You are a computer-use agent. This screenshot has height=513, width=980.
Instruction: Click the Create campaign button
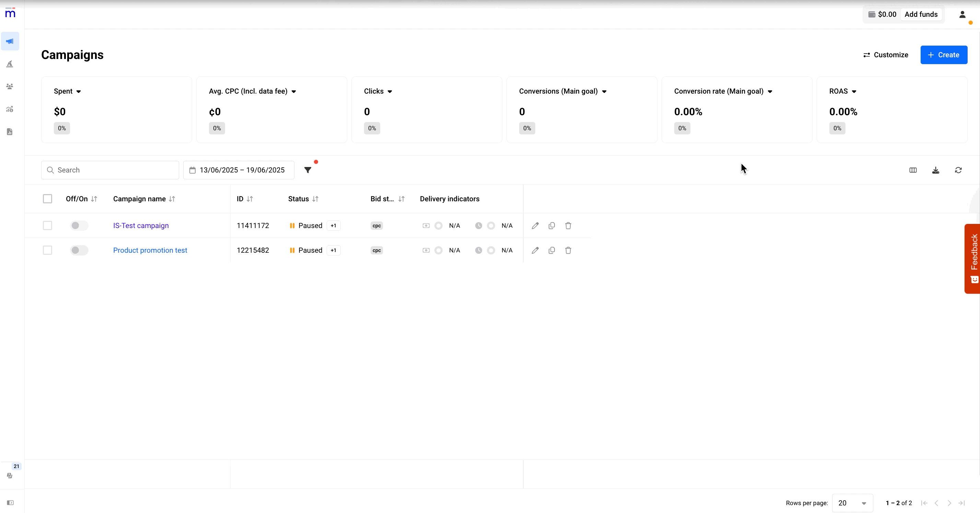[944, 55]
